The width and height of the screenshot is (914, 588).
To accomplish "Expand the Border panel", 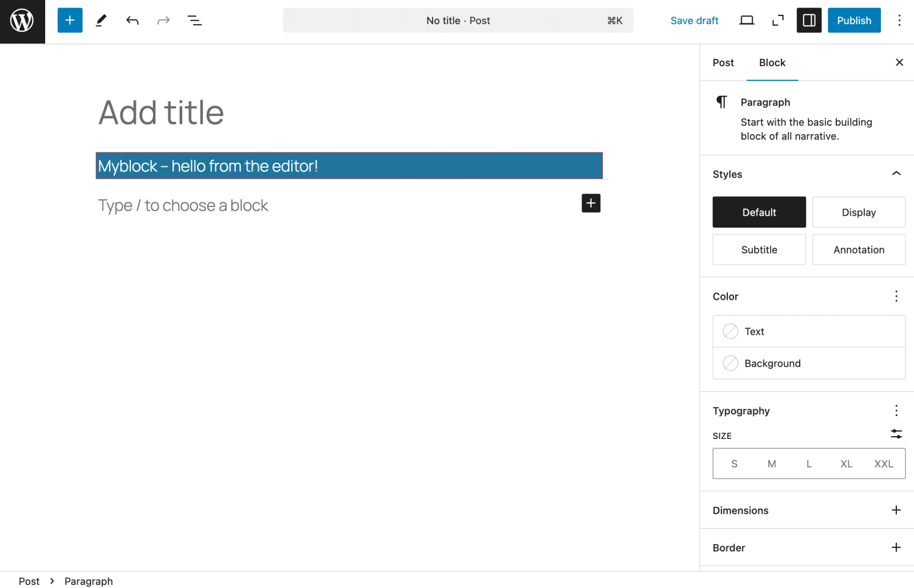I will point(809,547).
